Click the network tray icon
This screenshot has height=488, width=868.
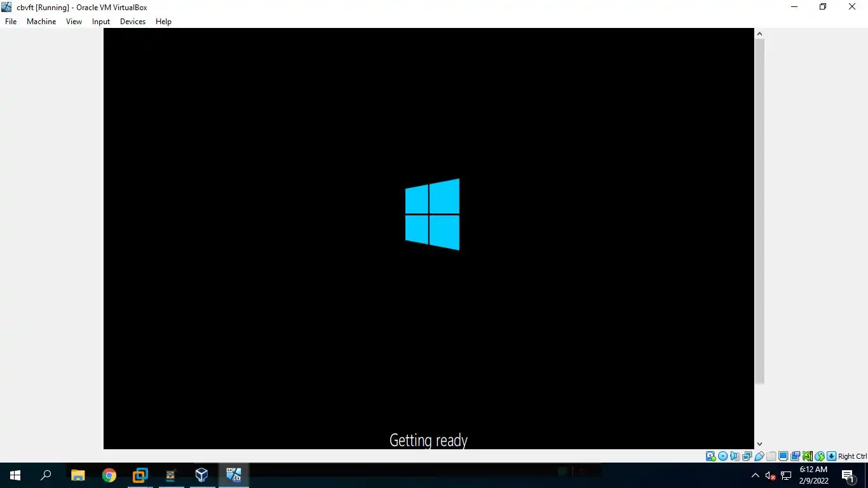[786, 475]
